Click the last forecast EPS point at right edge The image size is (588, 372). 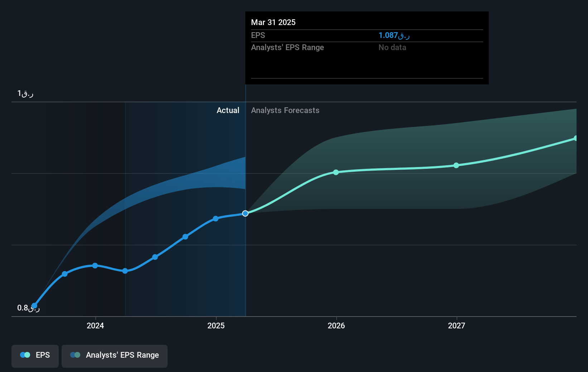[x=576, y=138]
